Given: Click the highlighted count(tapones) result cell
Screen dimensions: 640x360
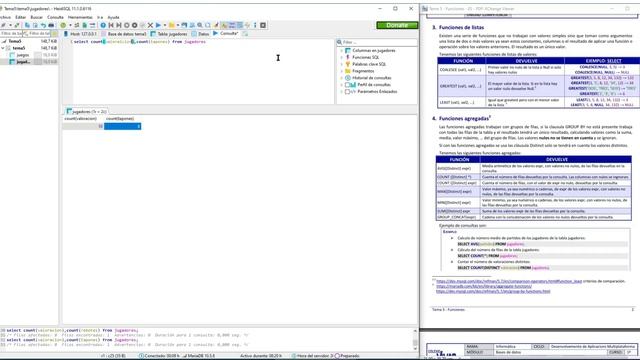Looking at the screenshot, I should pos(122,127).
